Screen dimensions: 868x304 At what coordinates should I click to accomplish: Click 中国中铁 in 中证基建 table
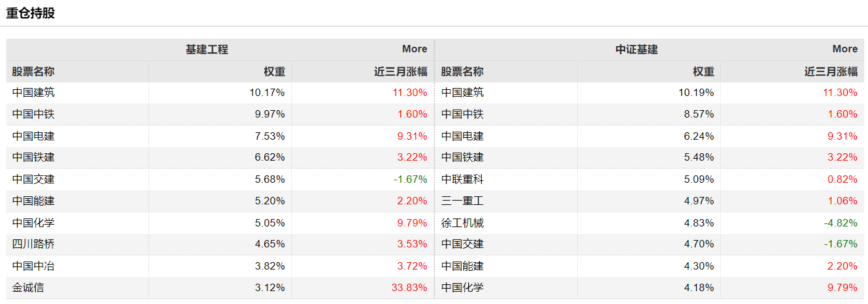(x=463, y=114)
